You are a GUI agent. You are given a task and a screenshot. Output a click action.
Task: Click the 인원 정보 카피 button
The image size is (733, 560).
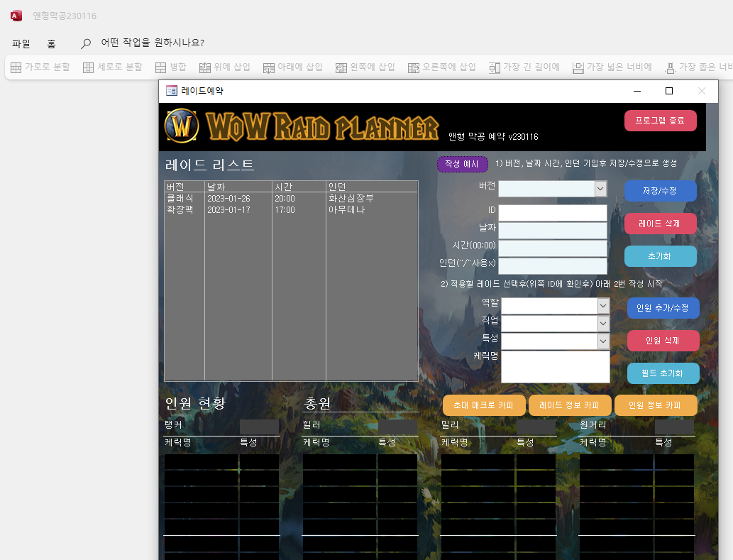656,405
